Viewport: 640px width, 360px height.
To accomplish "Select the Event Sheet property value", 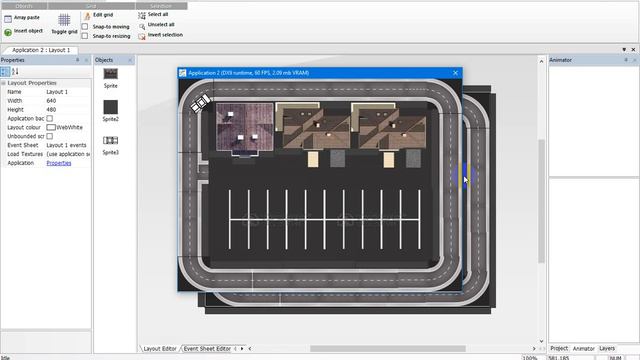I will tap(68, 145).
